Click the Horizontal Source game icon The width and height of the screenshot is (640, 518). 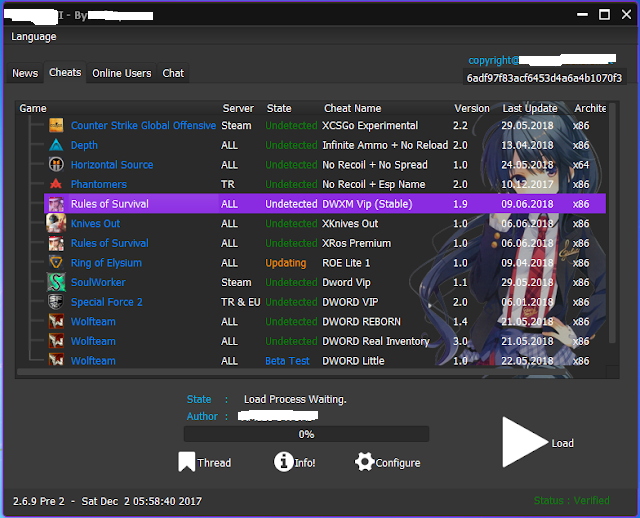click(x=56, y=165)
